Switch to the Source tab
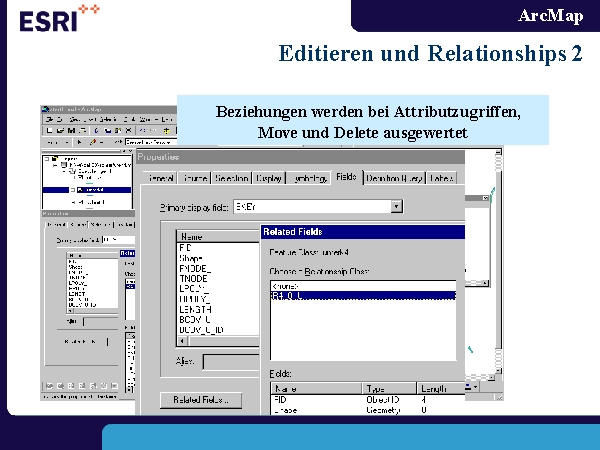Image resolution: width=600 pixels, height=450 pixels. pyautogui.click(x=194, y=178)
